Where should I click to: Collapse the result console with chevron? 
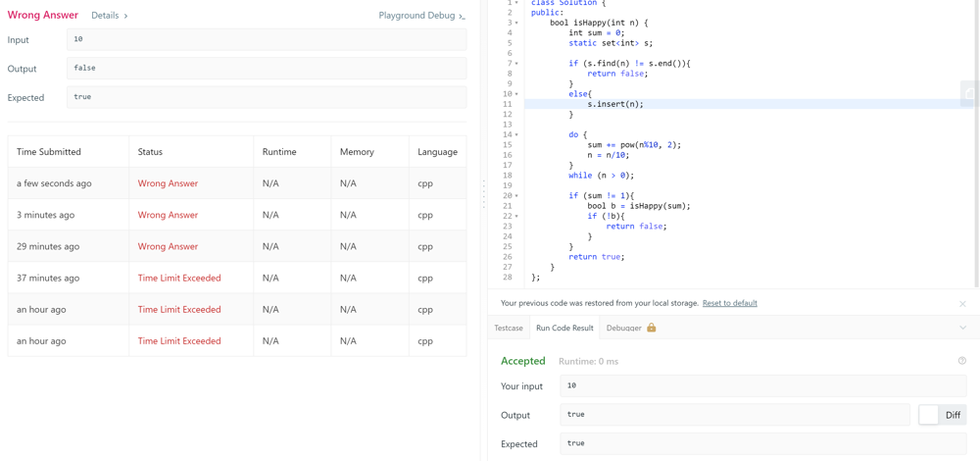pos(962,328)
